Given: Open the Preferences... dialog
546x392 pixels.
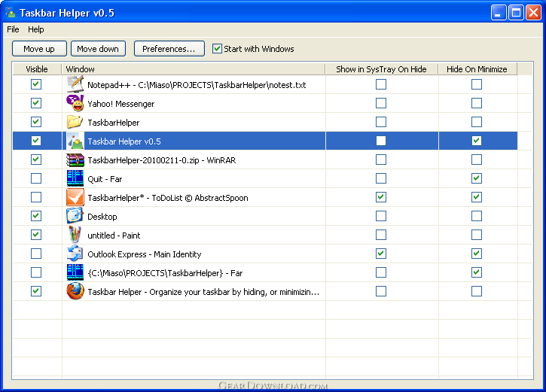Looking at the screenshot, I should click(169, 49).
